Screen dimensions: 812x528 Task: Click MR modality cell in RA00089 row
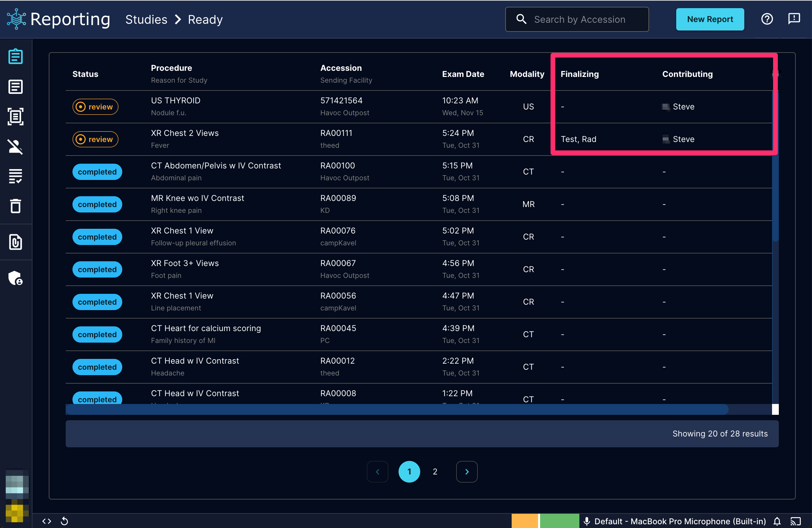(x=529, y=204)
